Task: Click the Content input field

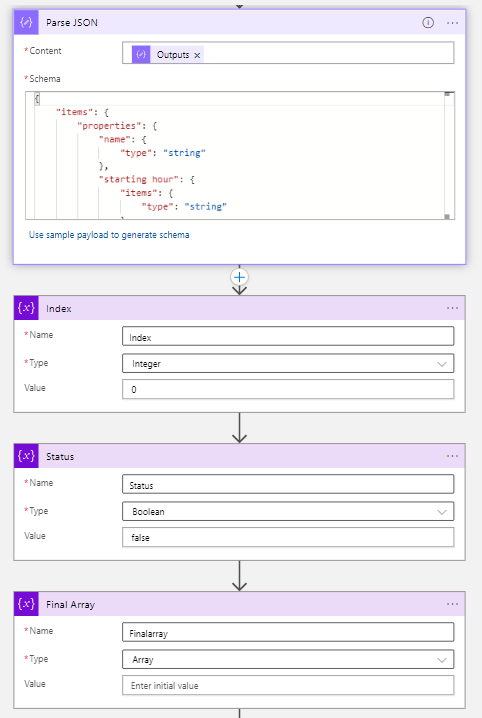Action: (288, 53)
